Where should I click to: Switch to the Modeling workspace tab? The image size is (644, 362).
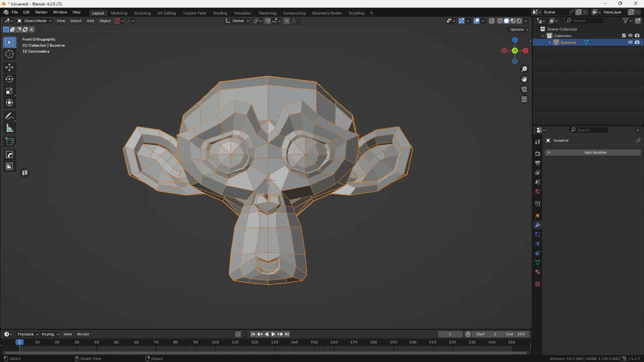(x=119, y=13)
